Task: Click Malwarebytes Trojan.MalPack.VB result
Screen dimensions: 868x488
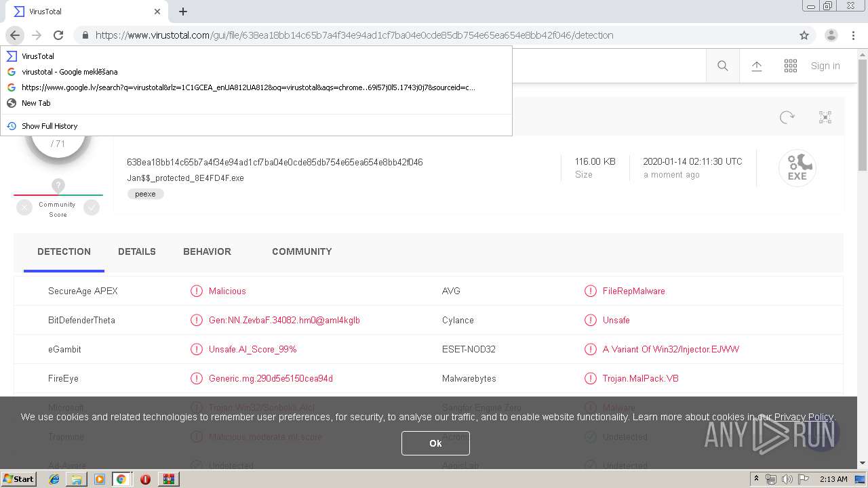Action: click(640, 378)
